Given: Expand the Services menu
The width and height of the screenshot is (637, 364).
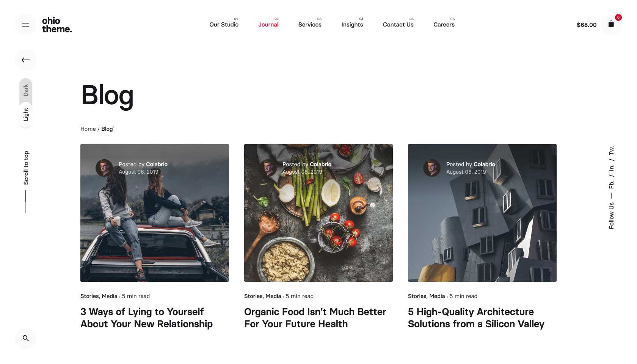Looking at the screenshot, I should point(310,24).
